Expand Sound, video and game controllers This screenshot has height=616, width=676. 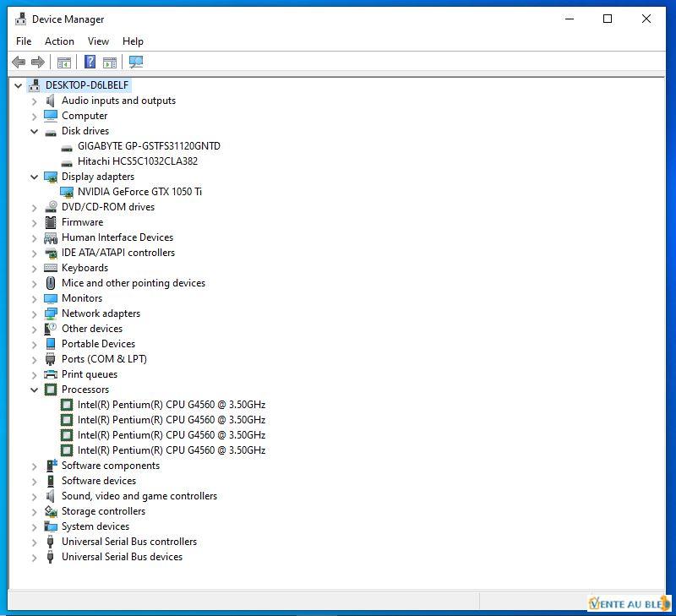click(34, 497)
